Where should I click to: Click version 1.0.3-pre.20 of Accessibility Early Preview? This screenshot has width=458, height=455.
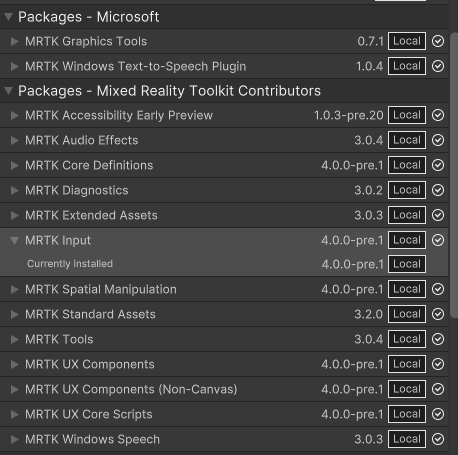click(349, 115)
